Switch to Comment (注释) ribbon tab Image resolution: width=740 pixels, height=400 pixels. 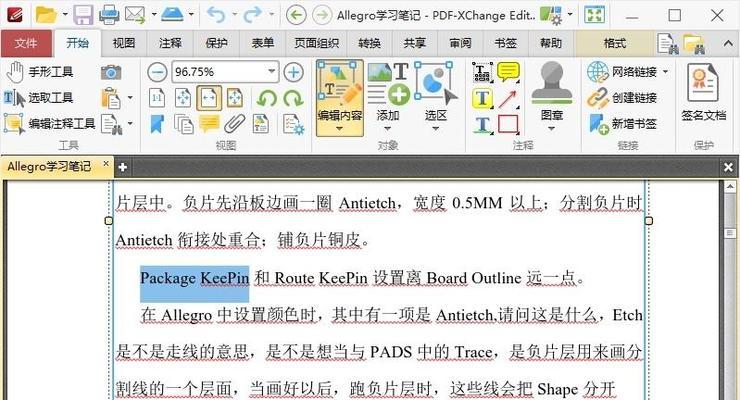tap(170, 43)
